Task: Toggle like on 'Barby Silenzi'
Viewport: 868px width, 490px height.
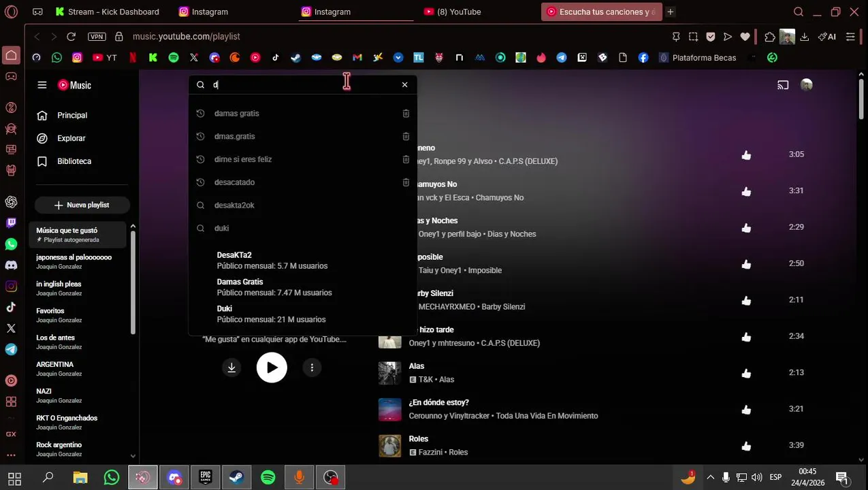Action: pos(746,301)
